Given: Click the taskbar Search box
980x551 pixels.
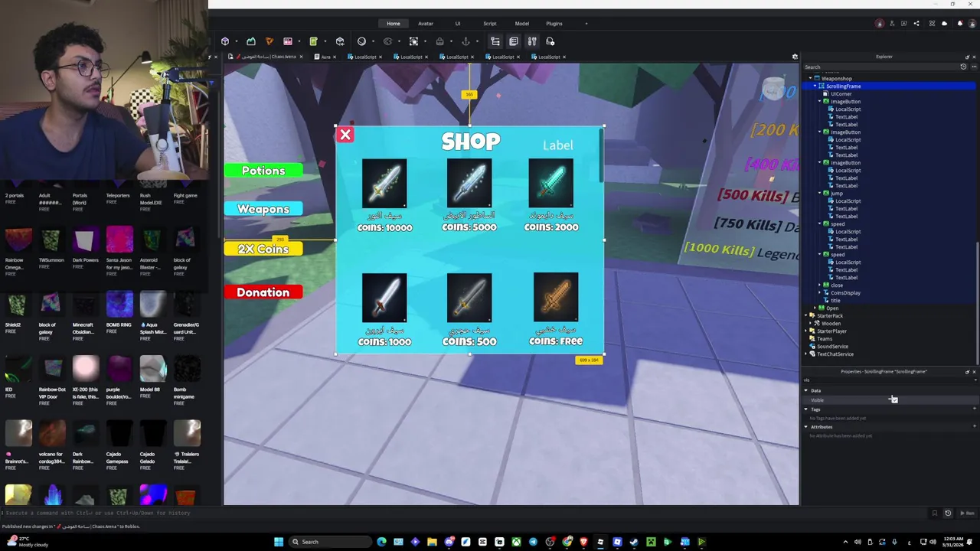Looking at the screenshot, I should coord(329,542).
